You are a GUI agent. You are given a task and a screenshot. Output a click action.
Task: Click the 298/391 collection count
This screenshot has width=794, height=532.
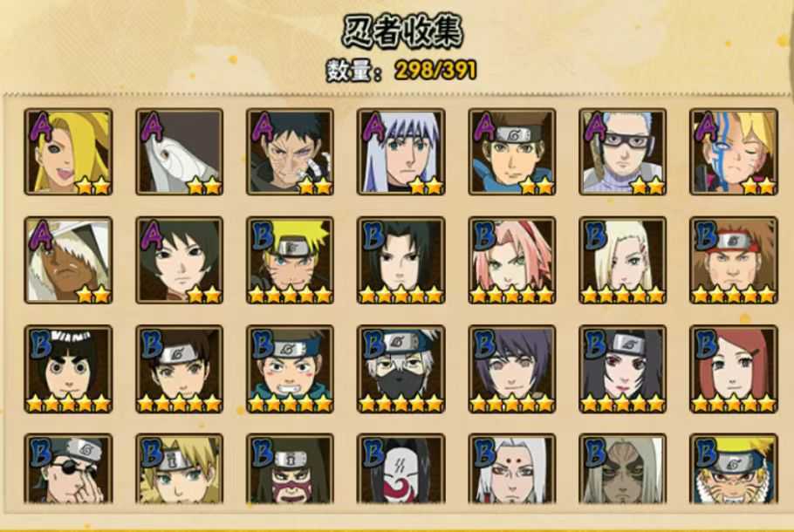click(x=436, y=70)
